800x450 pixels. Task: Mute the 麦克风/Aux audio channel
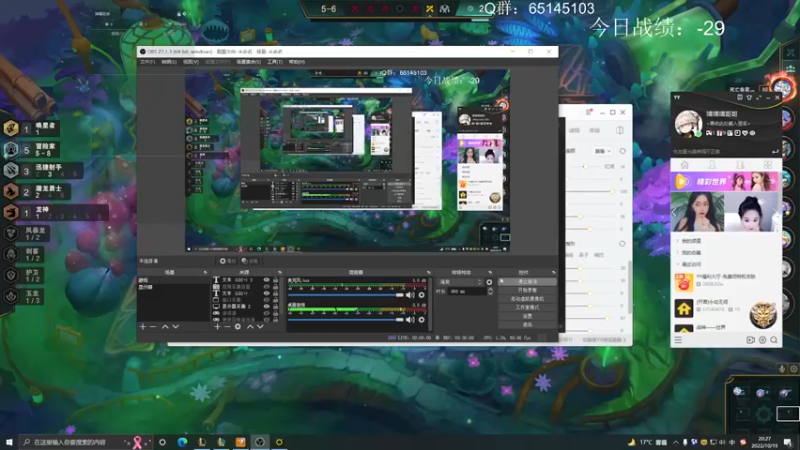[x=410, y=295]
